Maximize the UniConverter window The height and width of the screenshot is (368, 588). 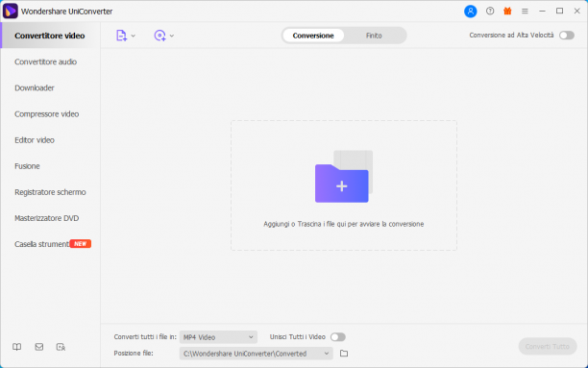pos(559,12)
